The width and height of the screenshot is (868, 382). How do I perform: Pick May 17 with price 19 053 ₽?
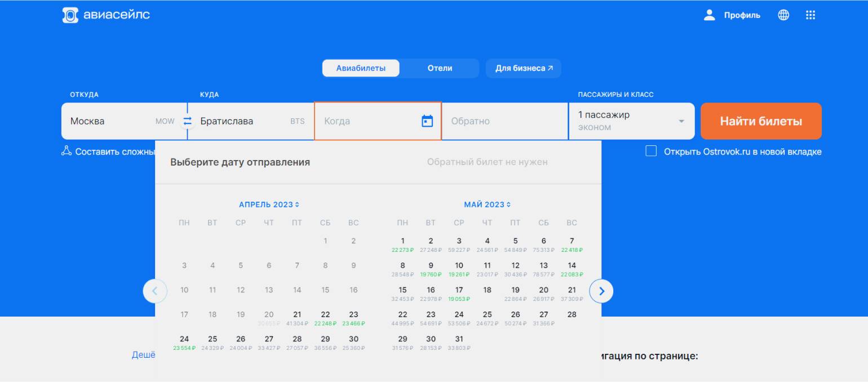click(x=459, y=294)
